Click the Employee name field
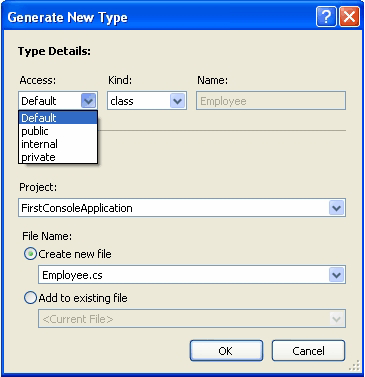 pyautogui.click(x=271, y=101)
